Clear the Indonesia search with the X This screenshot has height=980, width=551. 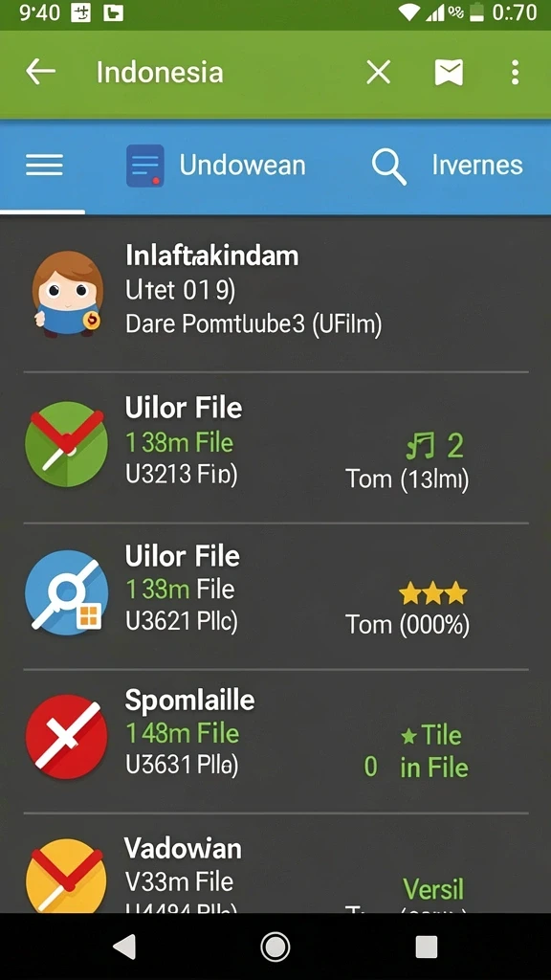tap(378, 73)
